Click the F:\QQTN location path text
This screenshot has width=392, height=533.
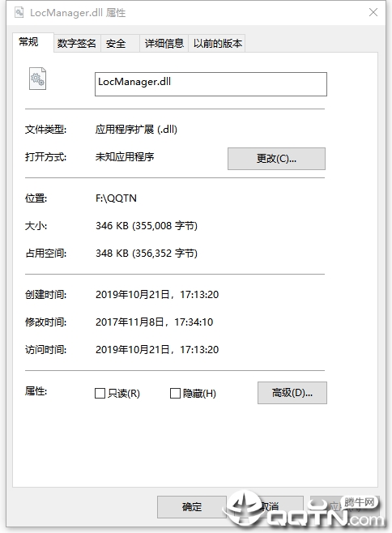[116, 198]
